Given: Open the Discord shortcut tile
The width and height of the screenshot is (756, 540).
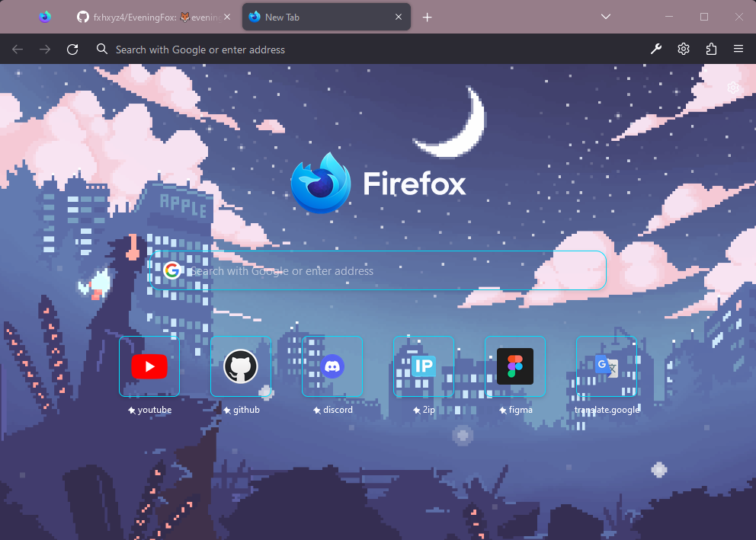Looking at the screenshot, I should coord(332,366).
